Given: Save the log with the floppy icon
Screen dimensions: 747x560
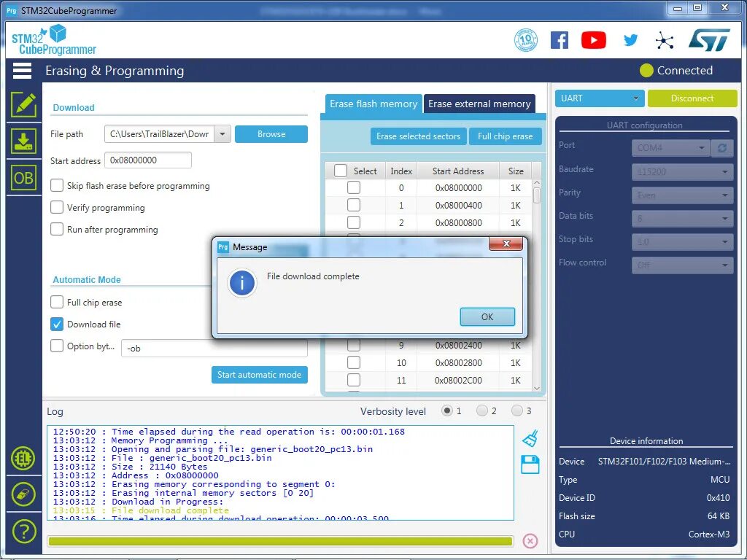Looking at the screenshot, I should pos(530,464).
